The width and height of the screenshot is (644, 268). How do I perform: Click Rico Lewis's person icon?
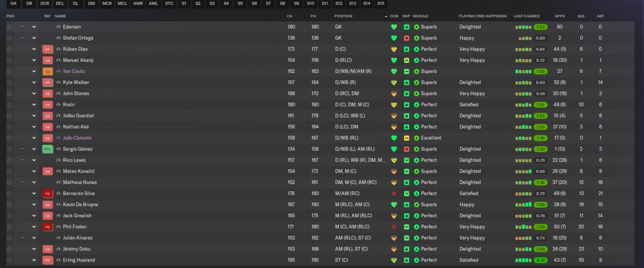[x=59, y=160]
